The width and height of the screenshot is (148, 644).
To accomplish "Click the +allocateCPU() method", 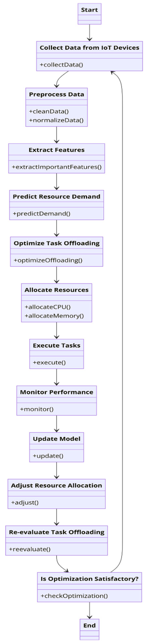I will (x=48, y=307).
